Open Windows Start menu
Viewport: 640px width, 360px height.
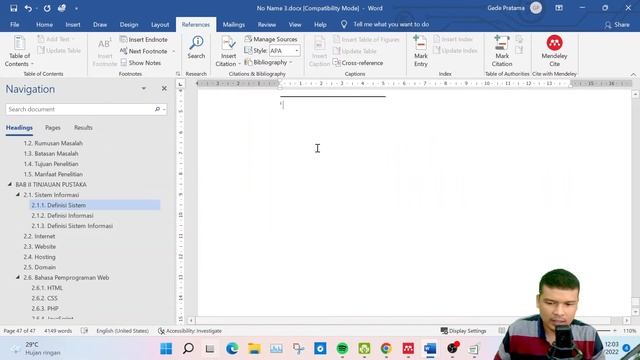click(x=166, y=349)
